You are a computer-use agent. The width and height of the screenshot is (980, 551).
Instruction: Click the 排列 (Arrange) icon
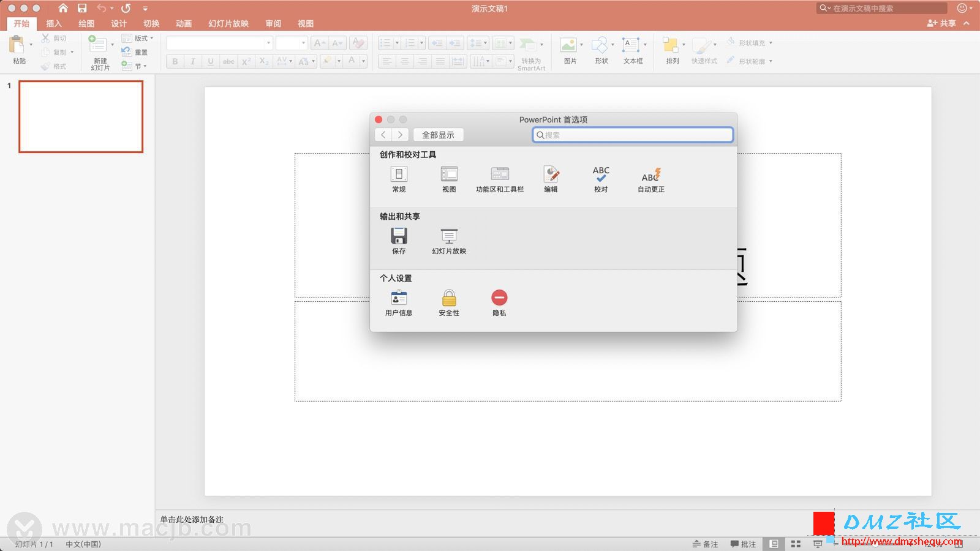671,45
